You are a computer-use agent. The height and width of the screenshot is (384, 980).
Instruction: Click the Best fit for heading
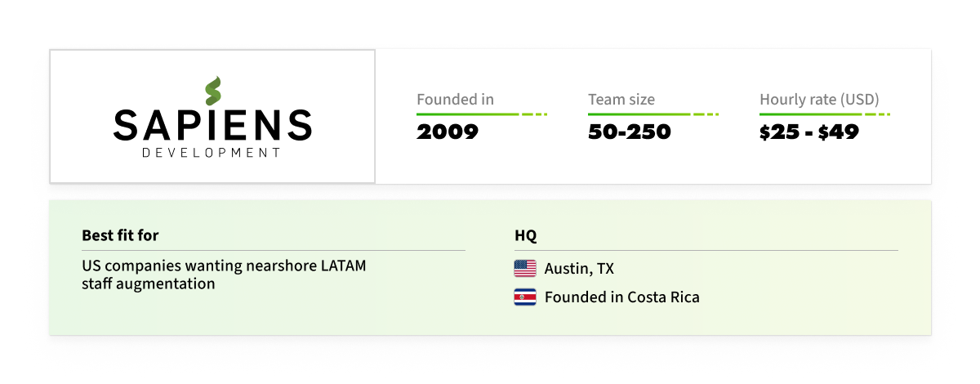120,235
